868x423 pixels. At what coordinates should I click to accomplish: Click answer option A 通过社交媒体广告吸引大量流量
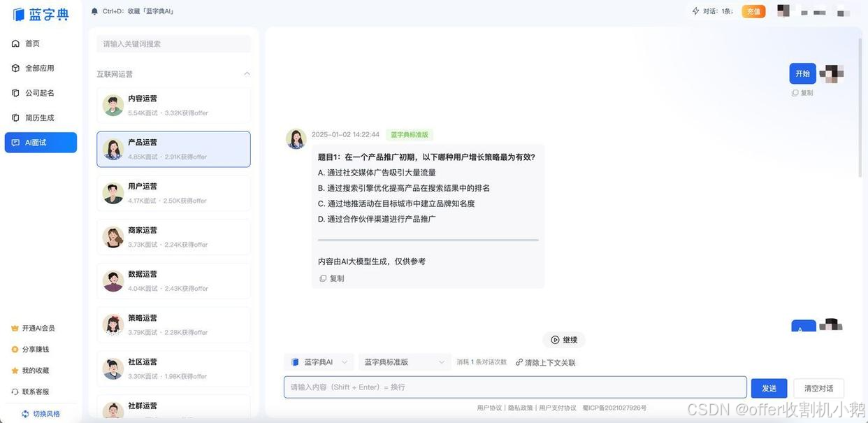pyautogui.click(x=377, y=173)
